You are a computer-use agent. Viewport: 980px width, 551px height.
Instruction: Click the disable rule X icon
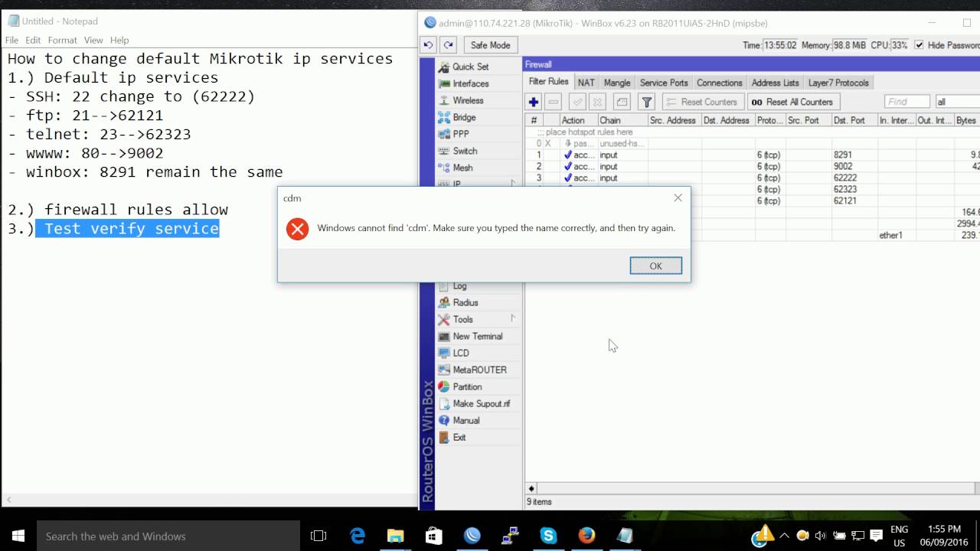click(x=597, y=102)
